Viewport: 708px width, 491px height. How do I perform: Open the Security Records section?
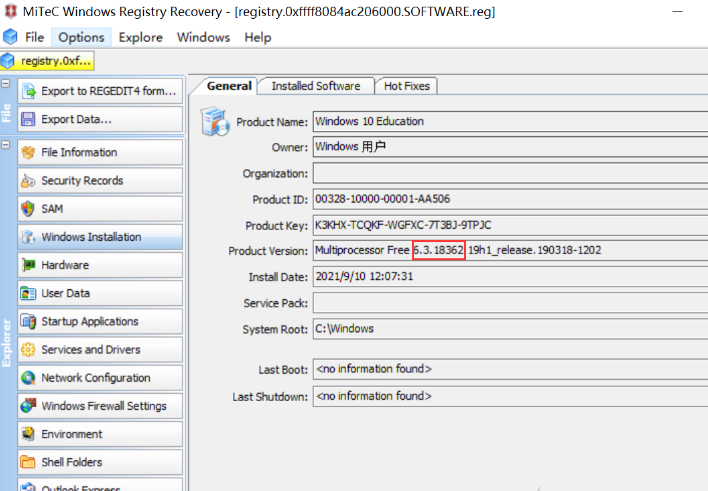pos(100,181)
